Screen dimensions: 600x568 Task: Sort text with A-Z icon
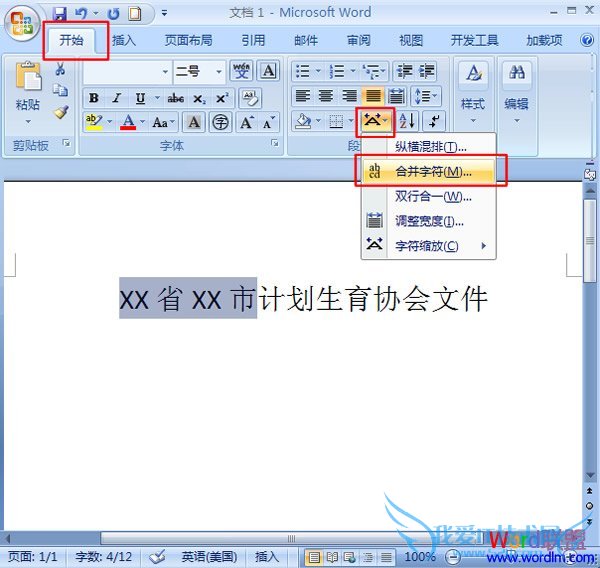click(407, 122)
